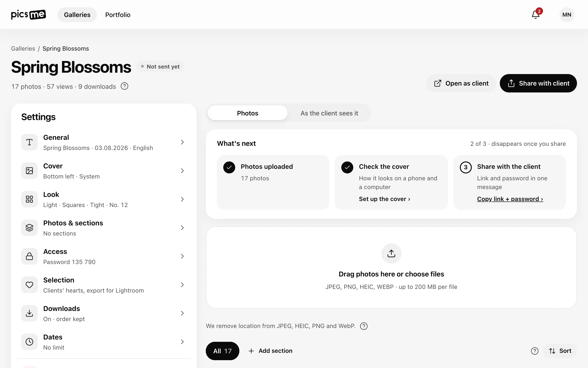Open the Galleries nav tab
Screen dimensions: 588x368
coord(77,14)
